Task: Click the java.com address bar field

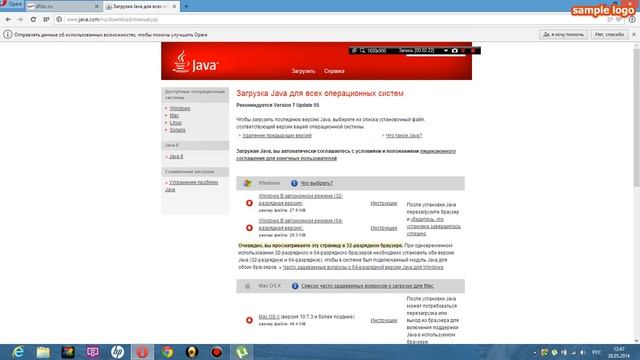Action: (327, 19)
